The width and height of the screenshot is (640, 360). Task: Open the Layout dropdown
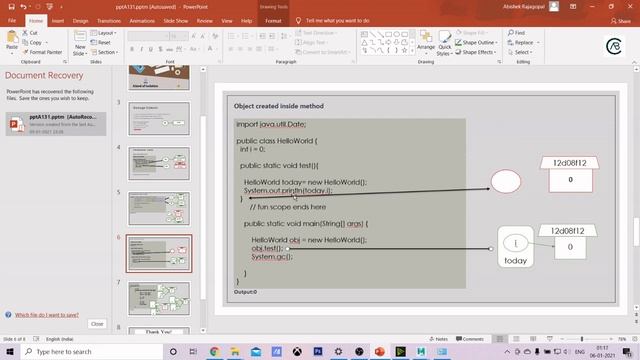pos(104,33)
